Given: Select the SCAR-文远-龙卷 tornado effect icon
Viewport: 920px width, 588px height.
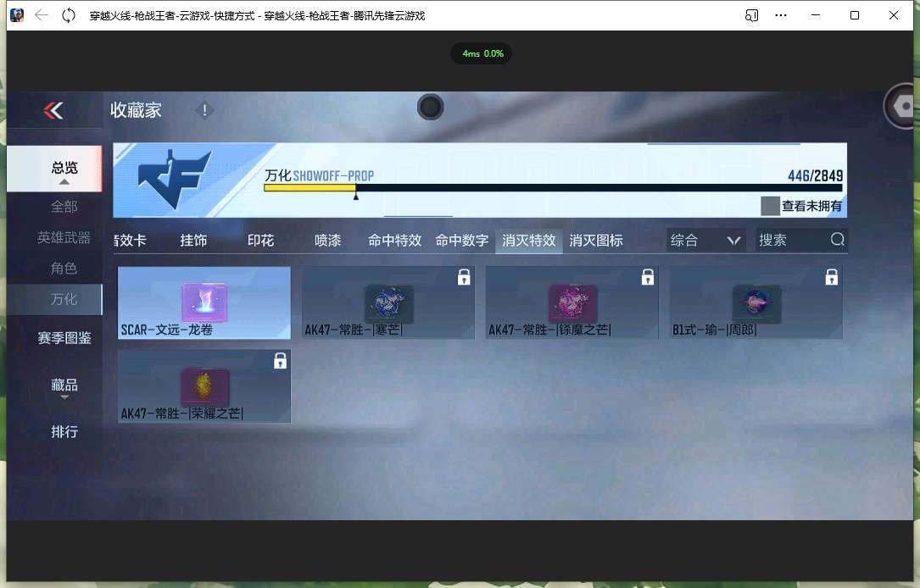Looking at the screenshot, I should pyautogui.click(x=204, y=302).
